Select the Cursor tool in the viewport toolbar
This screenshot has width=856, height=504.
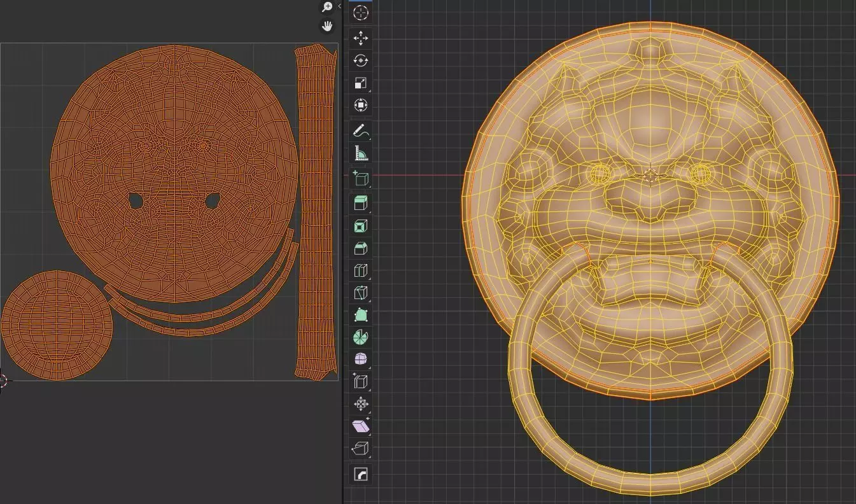[x=361, y=13]
